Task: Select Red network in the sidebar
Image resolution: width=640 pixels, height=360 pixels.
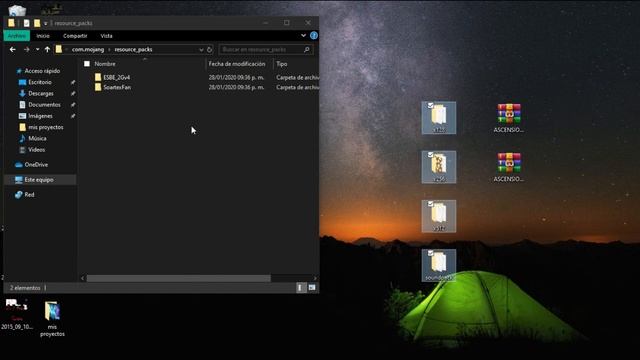Action: point(29,195)
